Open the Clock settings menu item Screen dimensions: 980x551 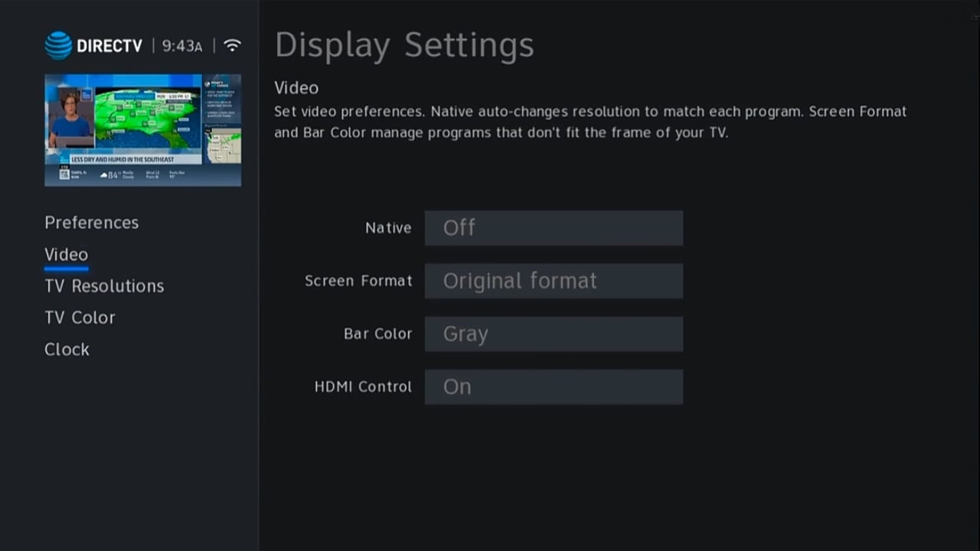[67, 350]
